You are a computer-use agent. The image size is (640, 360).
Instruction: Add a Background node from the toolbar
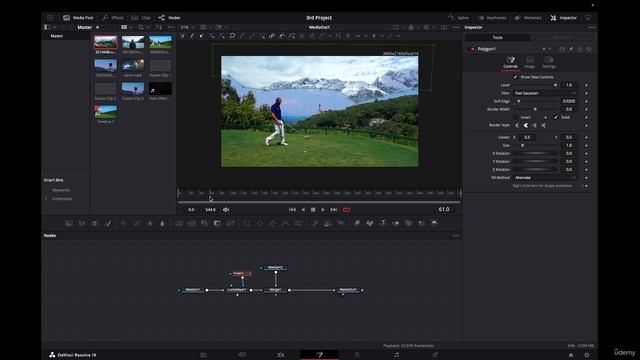coord(69,223)
